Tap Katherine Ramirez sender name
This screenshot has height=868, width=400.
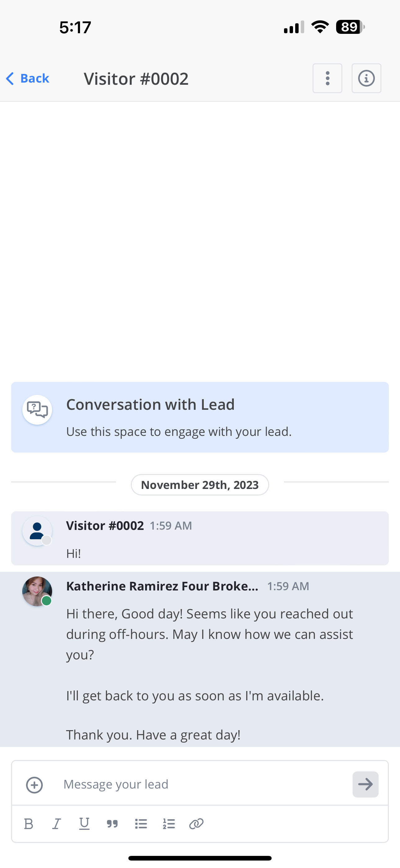(162, 586)
